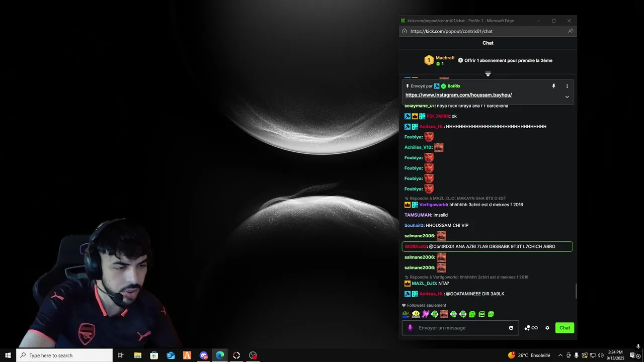Viewport: 644px width, 362px height.
Task: Click number 1 gold rank badge
Action: coord(429,60)
